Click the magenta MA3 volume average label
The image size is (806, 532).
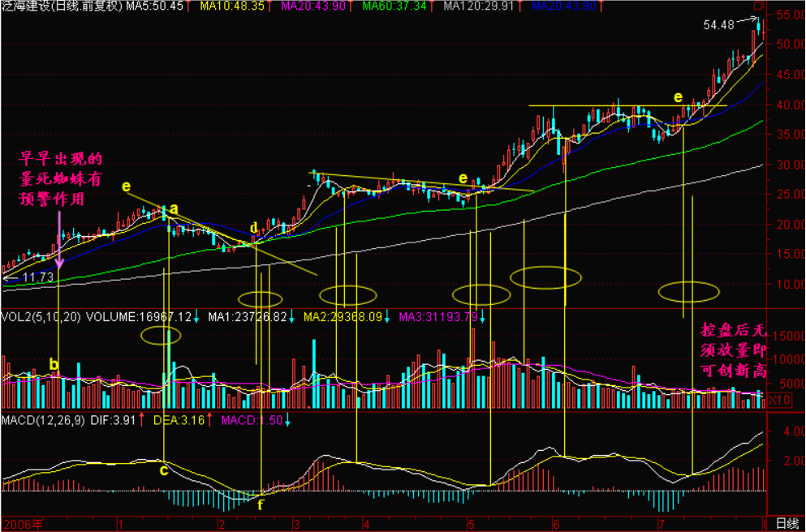pyautogui.click(x=441, y=316)
